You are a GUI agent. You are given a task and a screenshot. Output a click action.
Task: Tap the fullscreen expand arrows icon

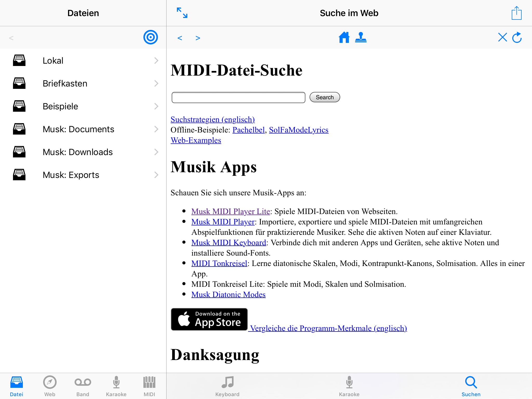182,13
